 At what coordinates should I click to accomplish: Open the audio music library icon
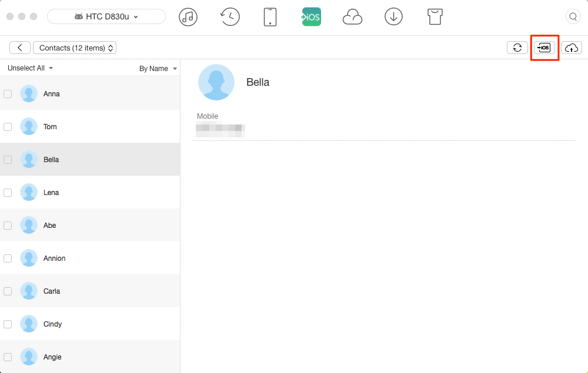coord(188,17)
